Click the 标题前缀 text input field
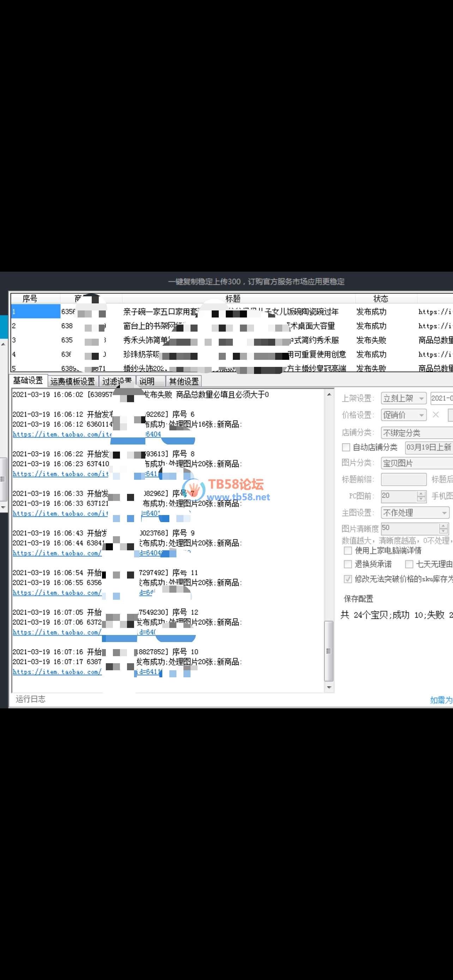The image size is (453, 980). click(x=404, y=479)
